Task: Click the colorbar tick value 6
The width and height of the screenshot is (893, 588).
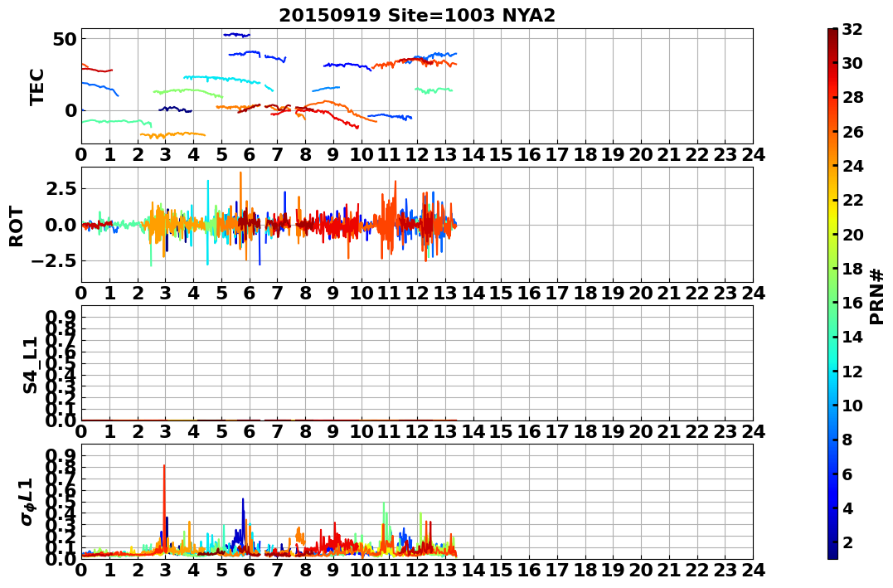Action: pos(847,474)
